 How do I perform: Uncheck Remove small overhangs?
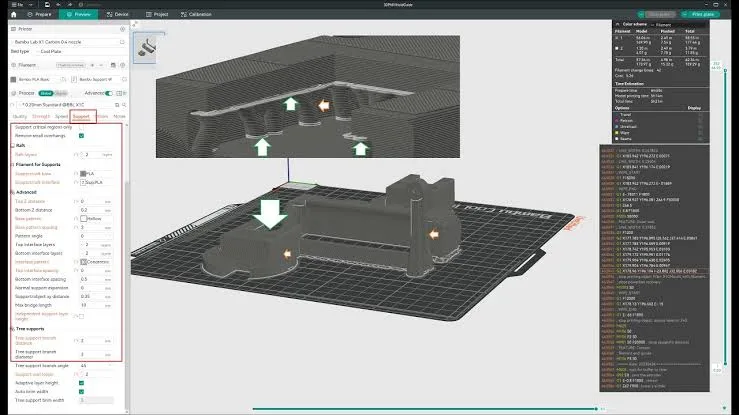[x=81, y=135]
